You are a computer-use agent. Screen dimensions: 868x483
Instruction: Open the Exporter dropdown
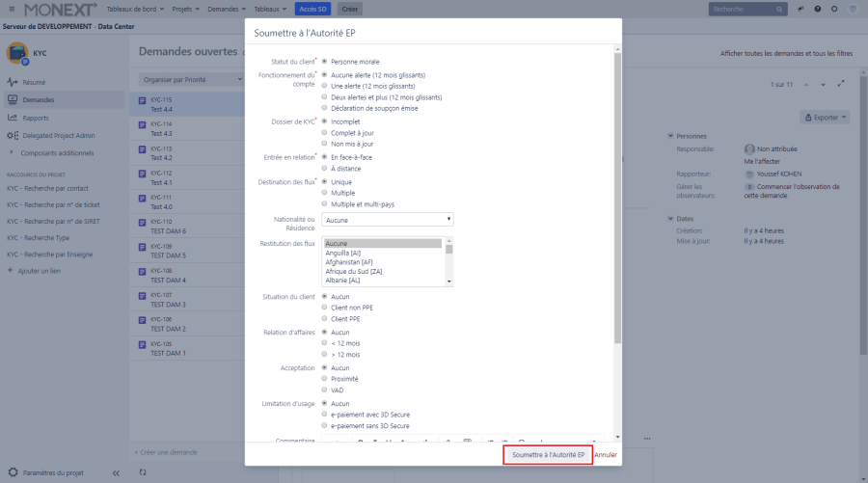[x=825, y=117]
